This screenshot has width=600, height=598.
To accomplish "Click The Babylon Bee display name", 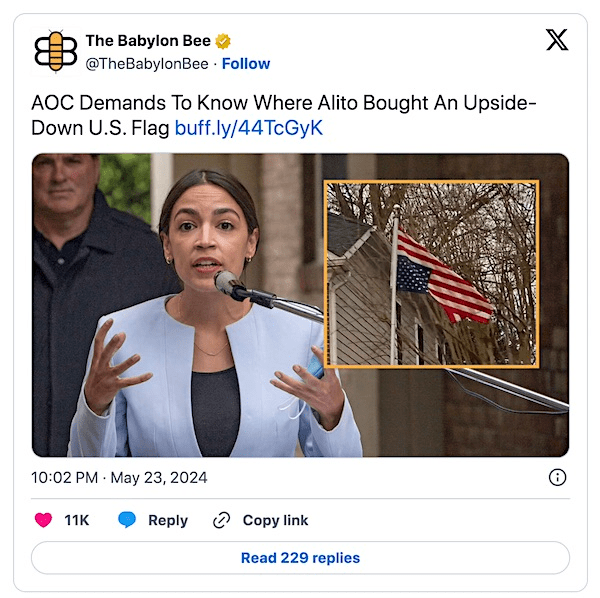I will tap(148, 41).
